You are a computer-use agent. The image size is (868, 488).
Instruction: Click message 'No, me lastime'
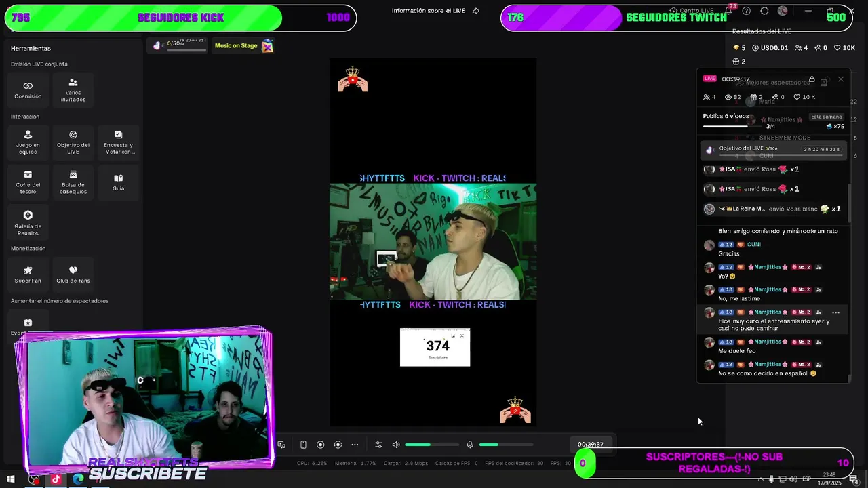pos(739,298)
